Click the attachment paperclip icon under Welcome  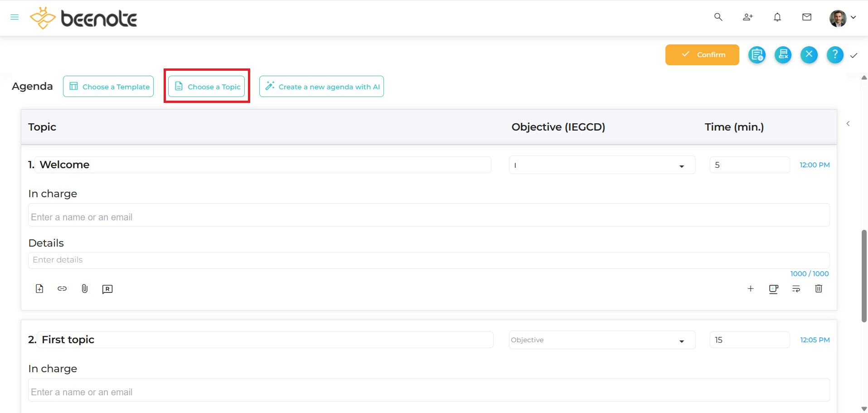click(85, 289)
